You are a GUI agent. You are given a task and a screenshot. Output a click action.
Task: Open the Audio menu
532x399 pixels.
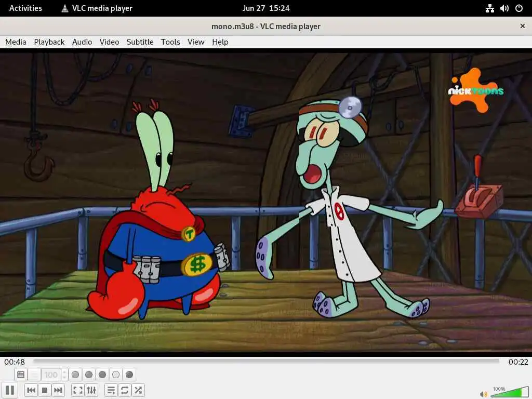[82, 42]
